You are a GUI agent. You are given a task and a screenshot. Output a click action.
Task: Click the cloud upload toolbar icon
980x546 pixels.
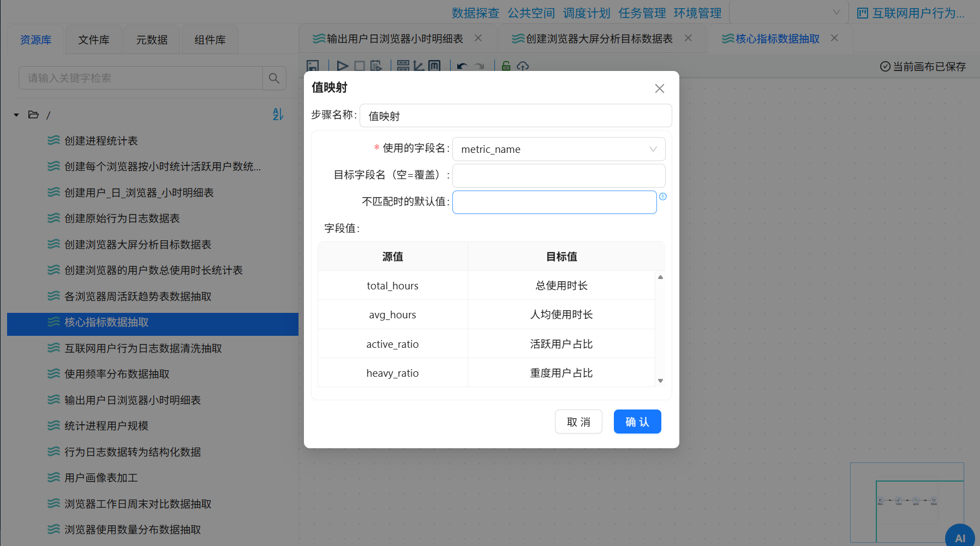coord(523,66)
